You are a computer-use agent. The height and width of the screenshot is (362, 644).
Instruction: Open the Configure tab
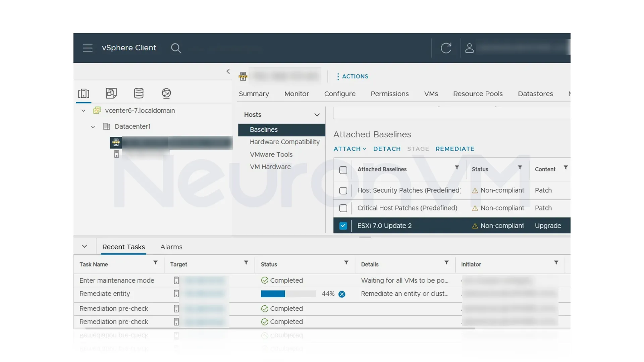[x=340, y=94]
